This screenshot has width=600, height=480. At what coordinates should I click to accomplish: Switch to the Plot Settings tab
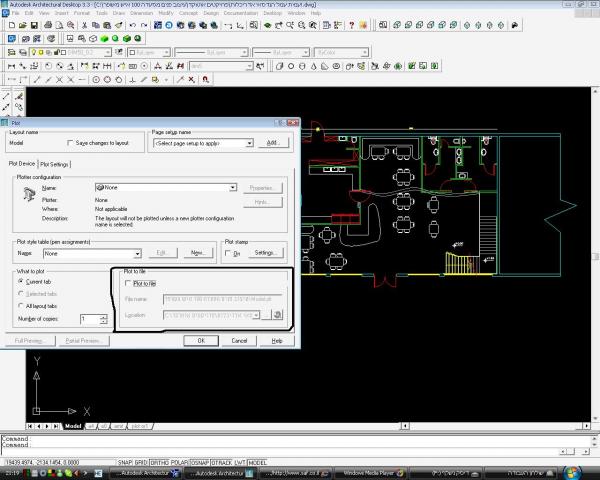click(x=54, y=164)
